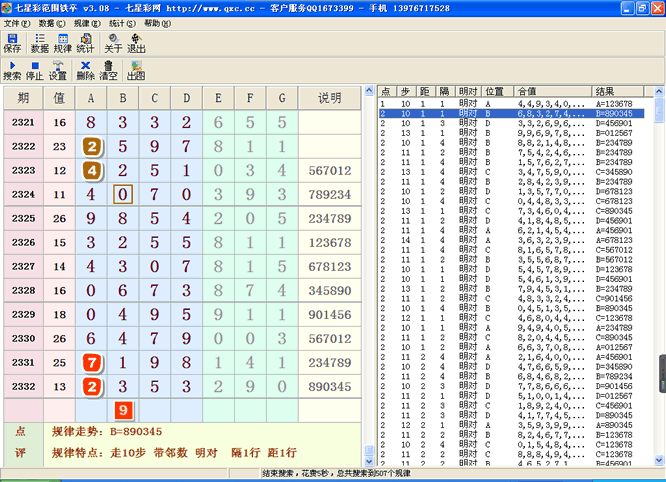Click the 点 column header in results
This screenshot has width=666, height=482.
pyautogui.click(x=387, y=91)
